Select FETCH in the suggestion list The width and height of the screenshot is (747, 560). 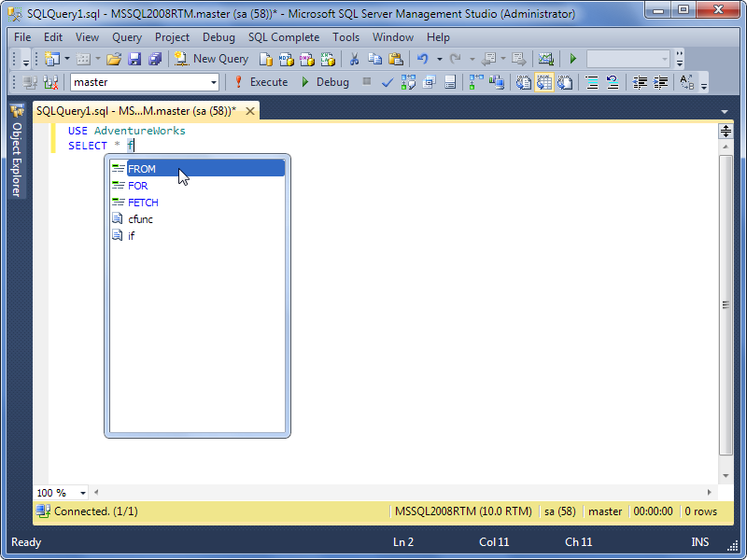pyautogui.click(x=197, y=203)
